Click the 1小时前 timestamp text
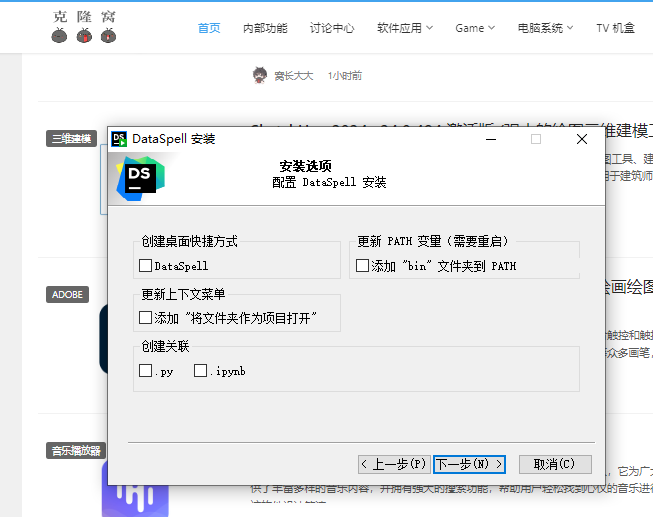This screenshot has width=653, height=517. pyautogui.click(x=345, y=76)
